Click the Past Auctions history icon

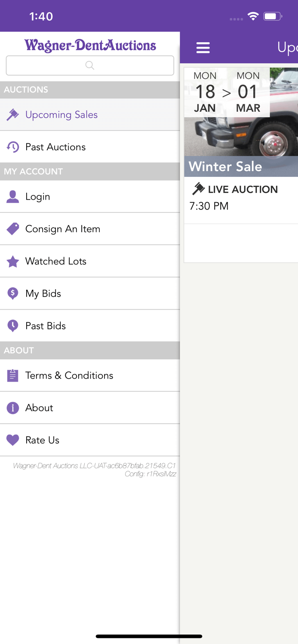tap(13, 147)
